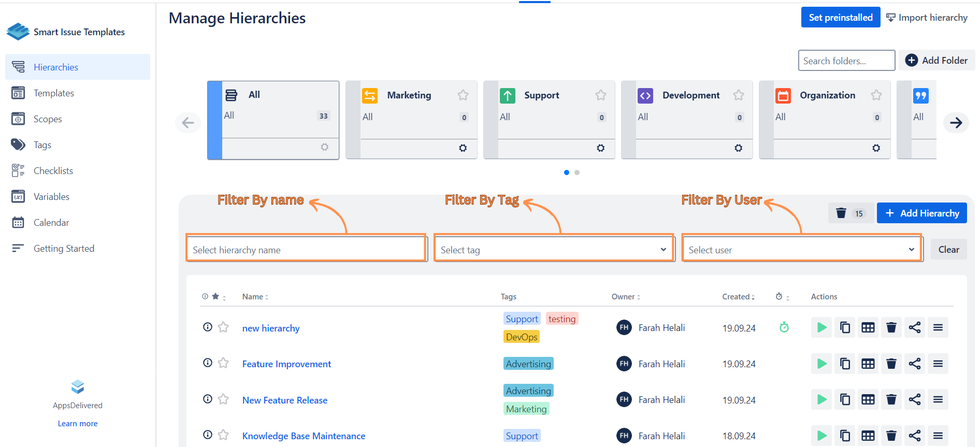
Task: Open table view for New Feature Release
Action: (868, 399)
